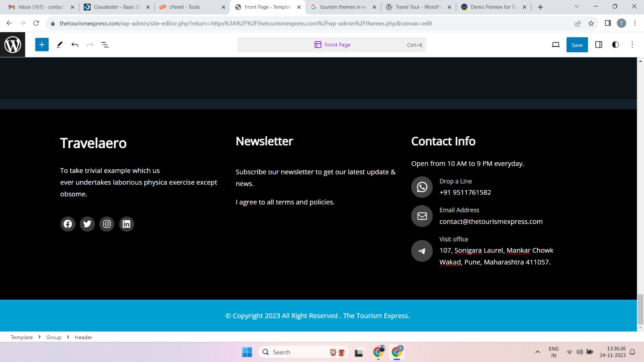Click the WordPress logo icon
The height and width of the screenshot is (362, 644).
[12, 45]
